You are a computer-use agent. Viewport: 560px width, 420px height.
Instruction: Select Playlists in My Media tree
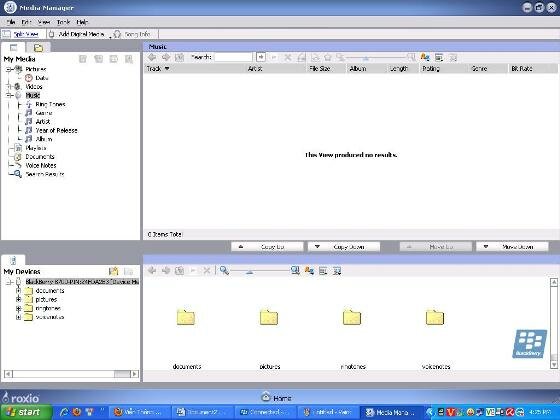(36, 148)
